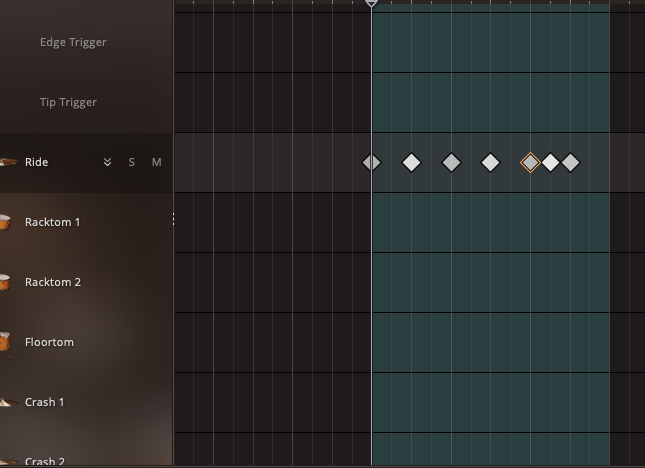Select the Floortom drum icon
This screenshot has height=468, width=645.
click(5, 342)
